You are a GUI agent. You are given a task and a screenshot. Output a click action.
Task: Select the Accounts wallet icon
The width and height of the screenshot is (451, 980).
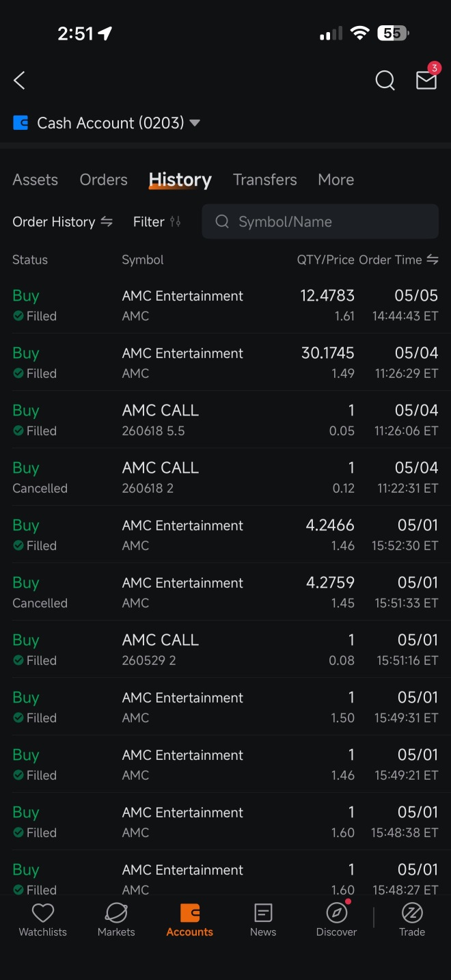(x=190, y=912)
